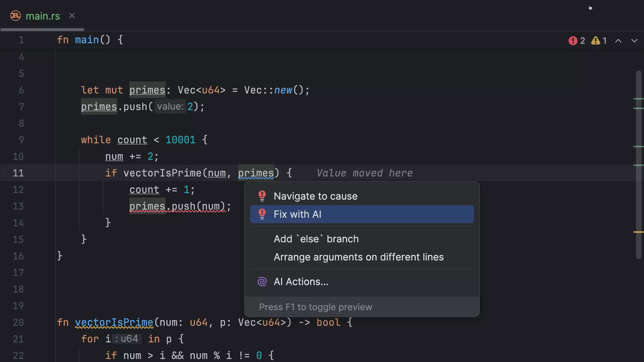Open the AI Actions... submenu
Image resolution: width=644 pixels, height=362 pixels.
click(x=301, y=282)
